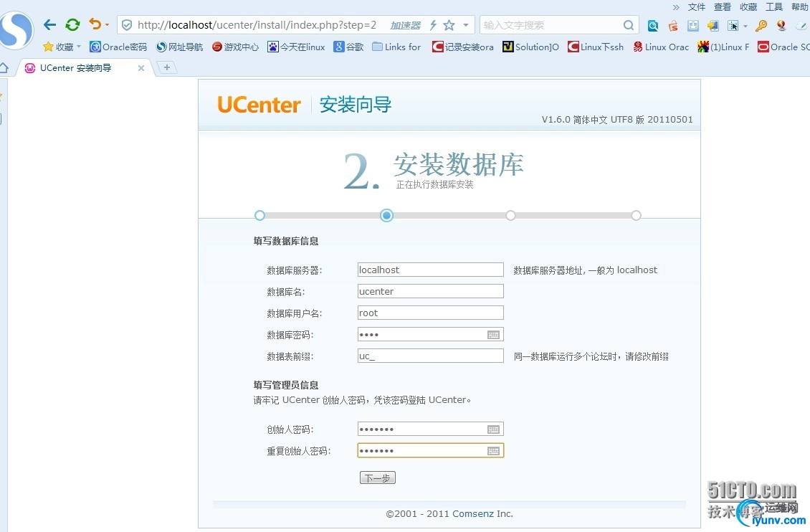Click the 重复创始人密码 password field

[430, 450]
